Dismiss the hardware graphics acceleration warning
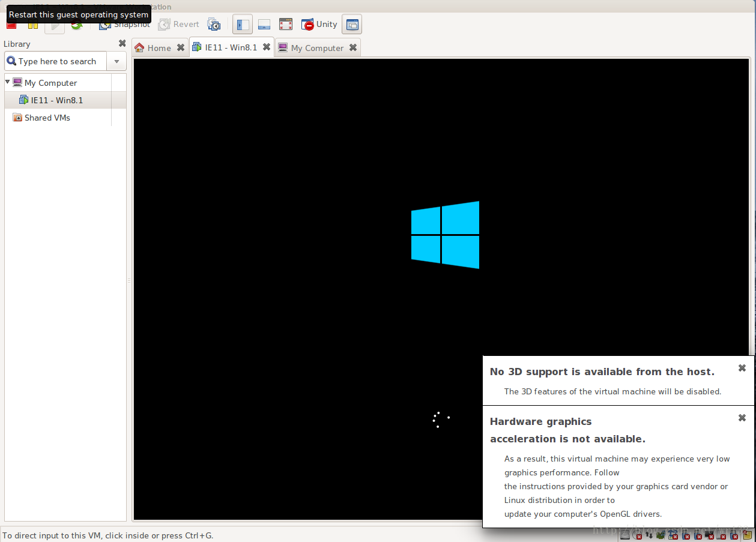The image size is (756, 542). coord(742,418)
